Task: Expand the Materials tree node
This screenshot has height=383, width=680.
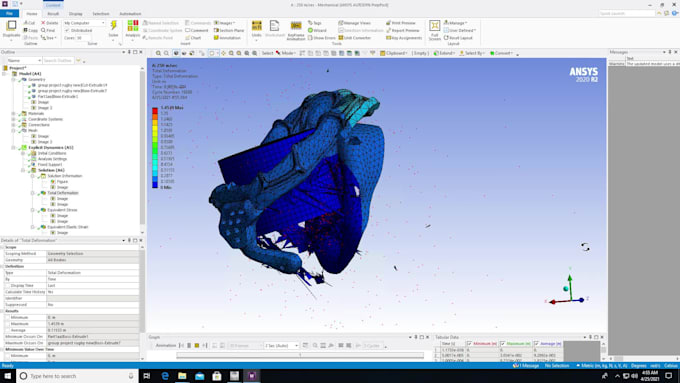Action: 13,114
